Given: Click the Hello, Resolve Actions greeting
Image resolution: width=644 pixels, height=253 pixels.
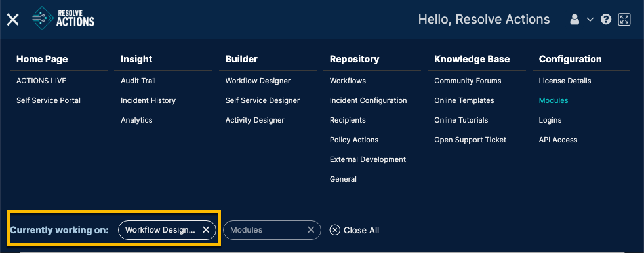Looking at the screenshot, I should point(484,19).
